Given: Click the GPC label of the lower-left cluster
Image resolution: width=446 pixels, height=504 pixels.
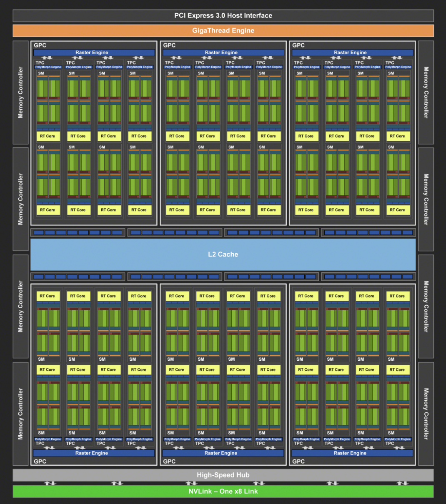Looking at the screenshot, I should coord(40,461).
